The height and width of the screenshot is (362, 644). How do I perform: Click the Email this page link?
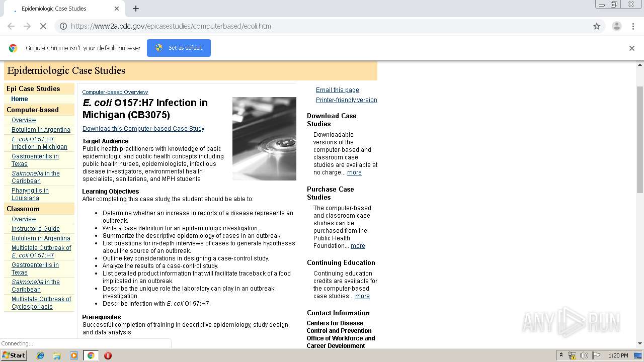[x=338, y=90]
